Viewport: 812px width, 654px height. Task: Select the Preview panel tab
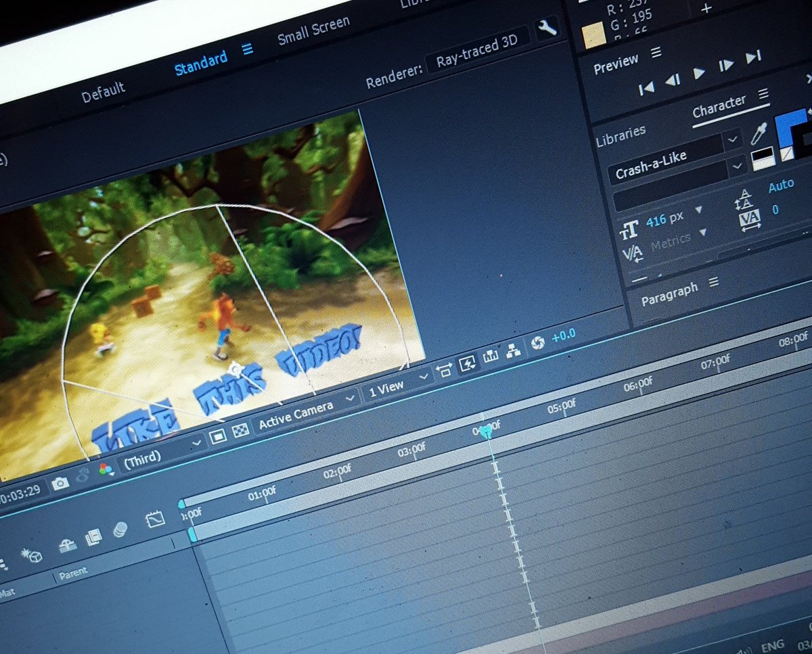pos(616,64)
